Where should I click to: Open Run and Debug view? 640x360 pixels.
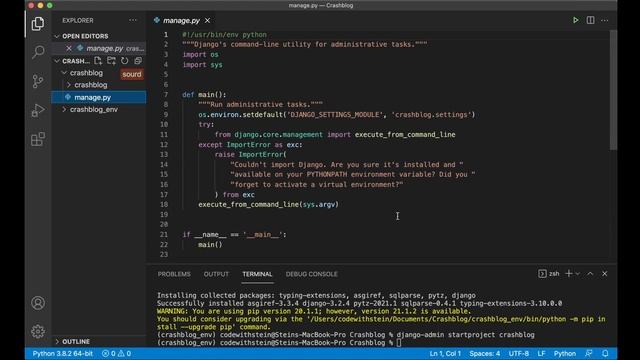[x=38, y=110]
